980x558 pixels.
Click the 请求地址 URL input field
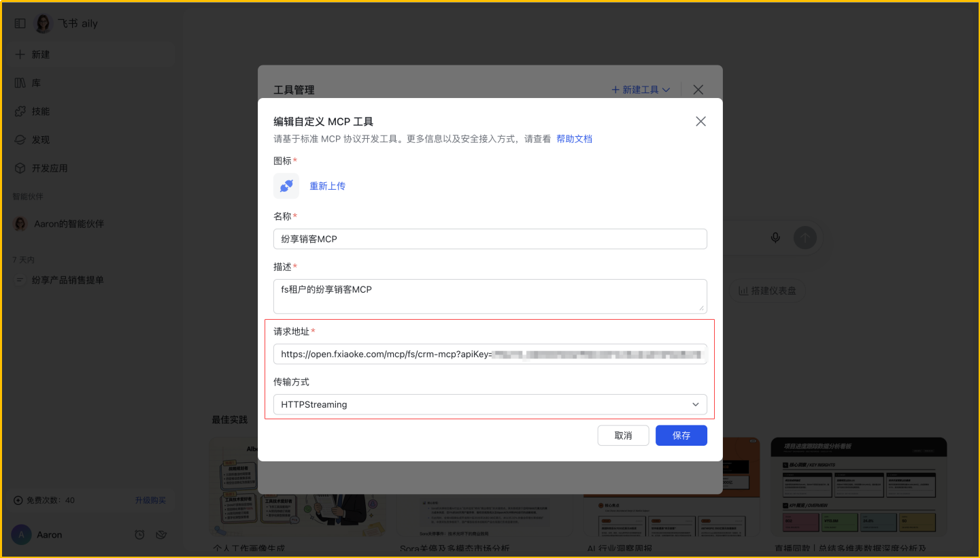pyautogui.click(x=490, y=354)
